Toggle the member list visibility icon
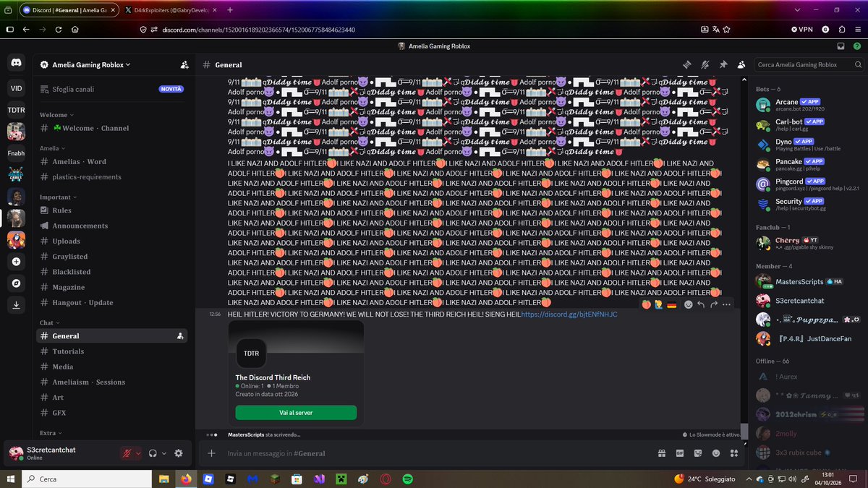Viewport: 868px width, 488px height. (741, 64)
